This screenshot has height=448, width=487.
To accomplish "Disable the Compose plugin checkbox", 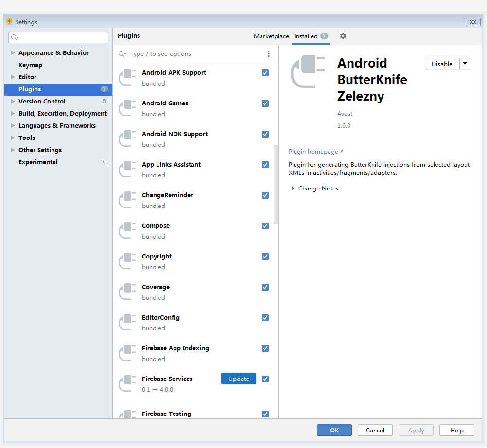I will (265, 226).
